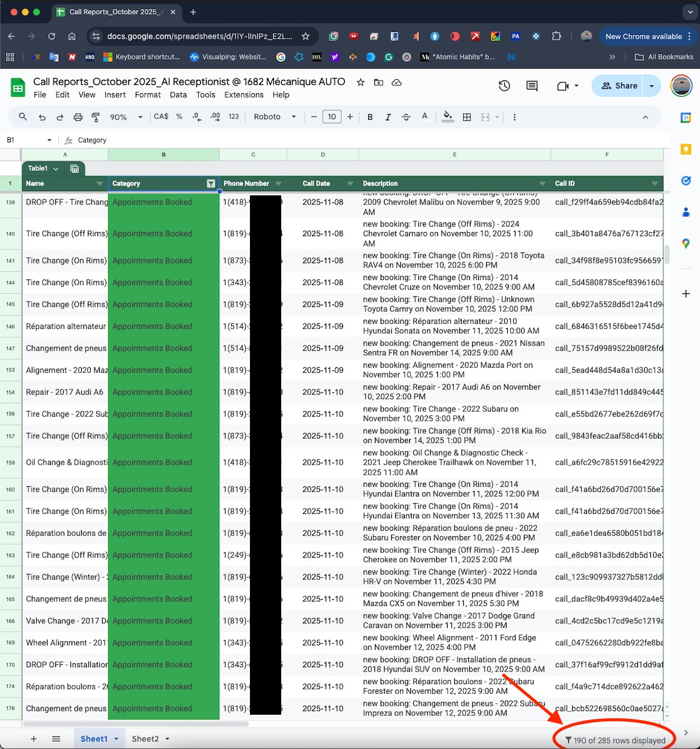Open the Call Date column filter
Image resolution: width=700 pixels, height=749 pixels.
[x=350, y=183]
